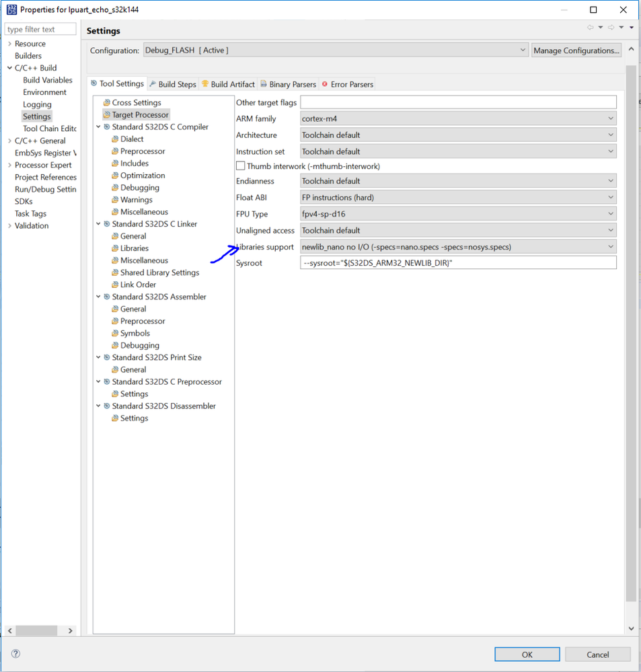
Task: Open Tool Chain Editor page
Action: [50, 128]
